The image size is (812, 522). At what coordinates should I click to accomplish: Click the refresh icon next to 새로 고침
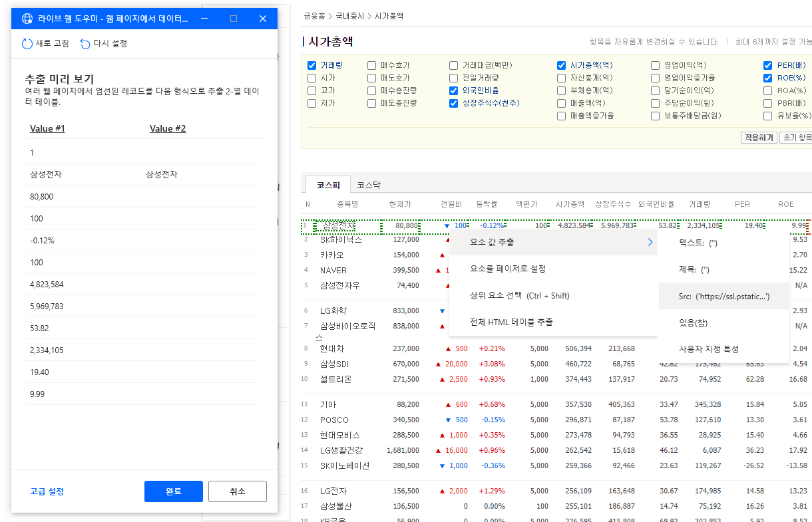point(27,44)
